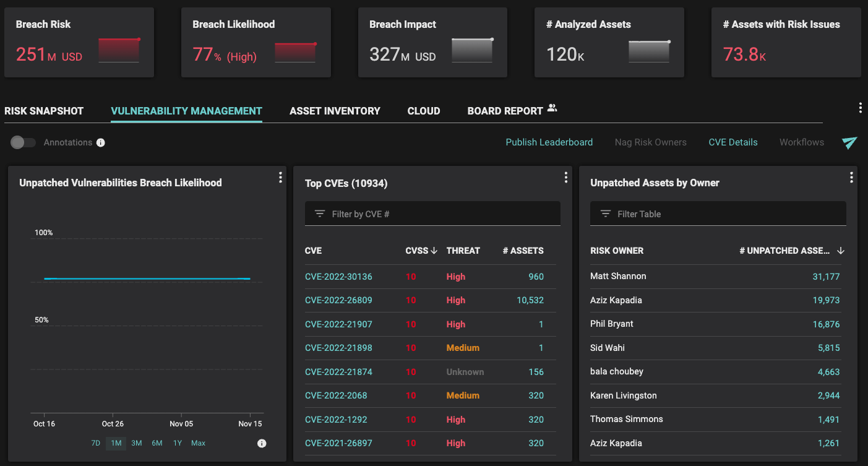Select the 1Y time range
The width and height of the screenshot is (868, 466).
click(178, 443)
